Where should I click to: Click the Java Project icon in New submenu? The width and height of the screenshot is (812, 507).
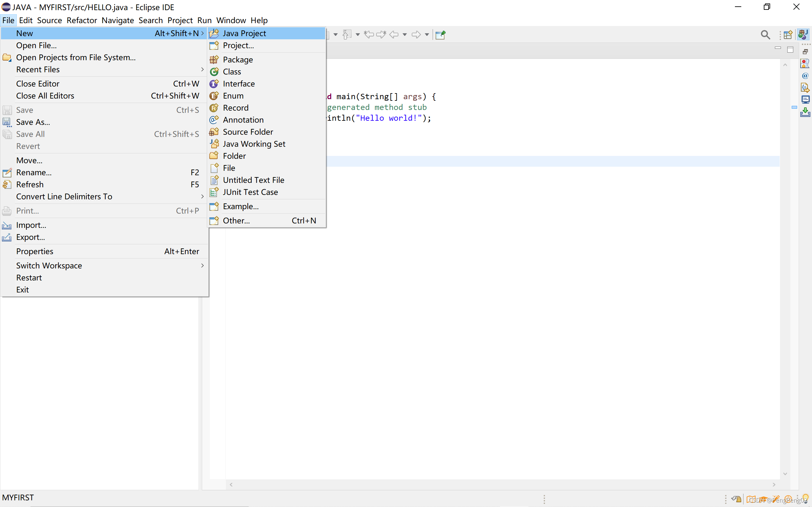click(x=214, y=33)
